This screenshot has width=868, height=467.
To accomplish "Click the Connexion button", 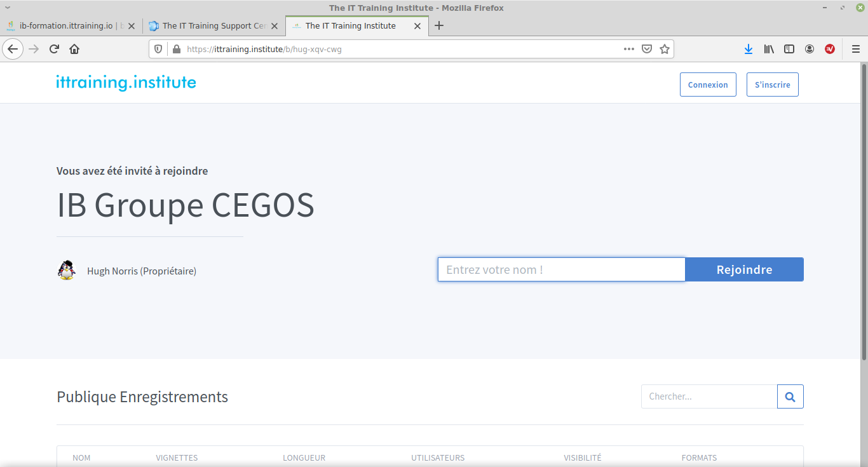I will 708,85.
